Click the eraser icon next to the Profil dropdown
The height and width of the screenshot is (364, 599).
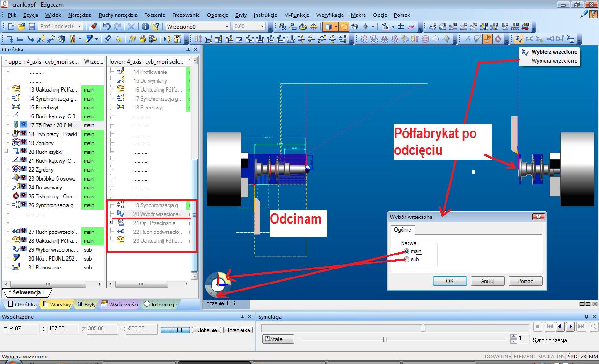93,27
